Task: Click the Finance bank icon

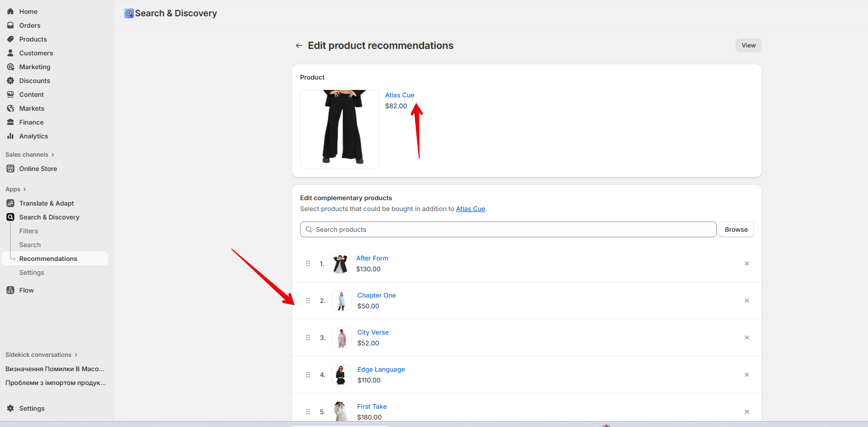Action: [10, 122]
